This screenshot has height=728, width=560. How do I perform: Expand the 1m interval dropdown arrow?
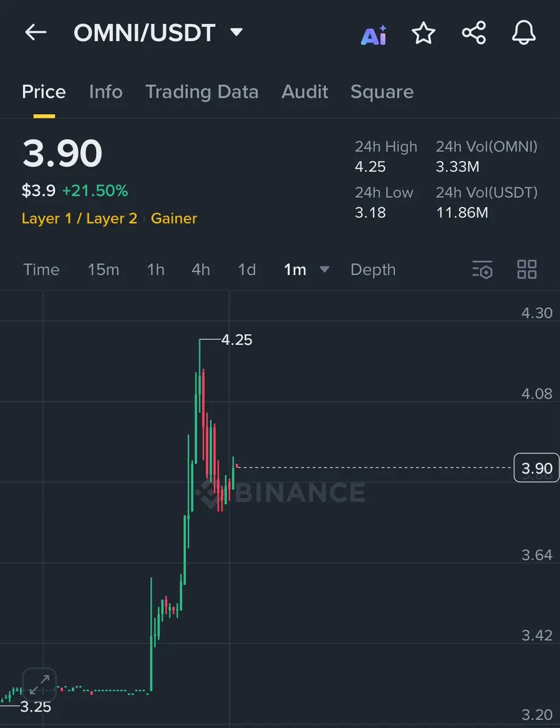coord(324,270)
